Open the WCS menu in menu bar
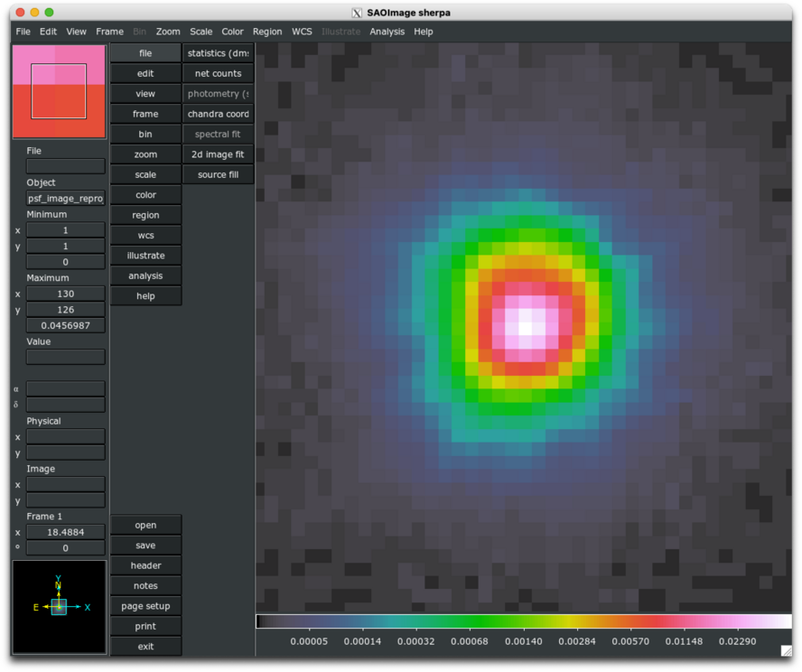This screenshot has height=672, width=802. [302, 32]
